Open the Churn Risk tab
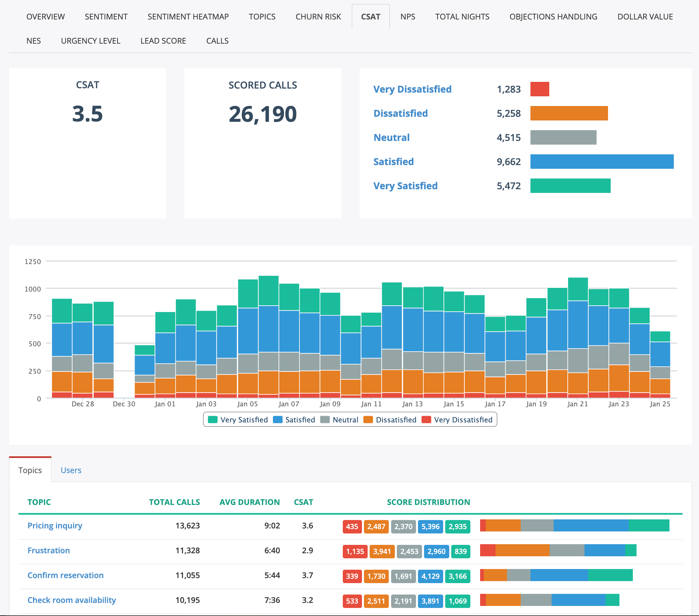699x616 pixels. [x=318, y=17]
